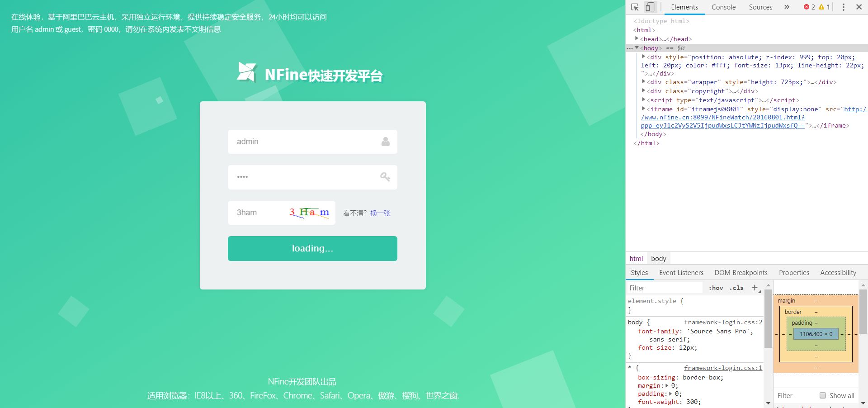The height and width of the screenshot is (408, 868).
Task: Open the Accessibility tab
Action: [x=838, y=273]
